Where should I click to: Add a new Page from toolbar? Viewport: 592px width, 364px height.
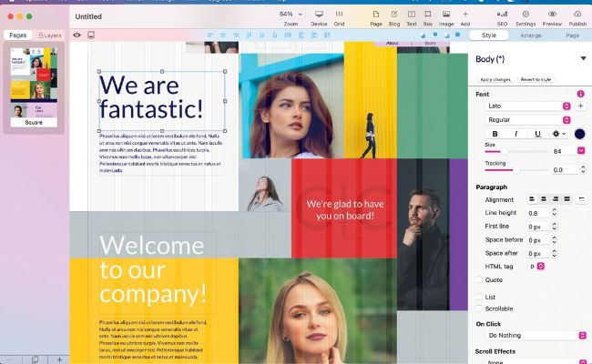pos(376,17)
